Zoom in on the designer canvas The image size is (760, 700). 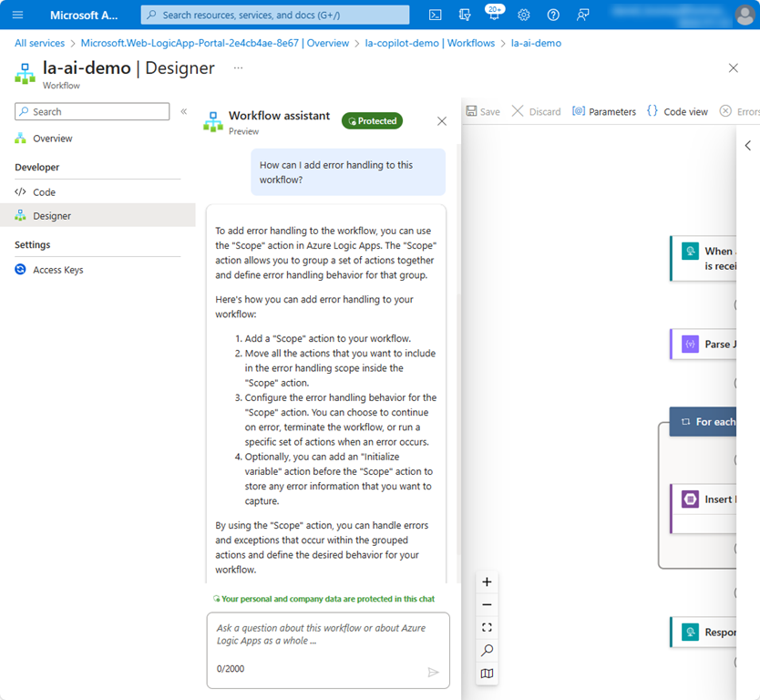click(487, 582)
